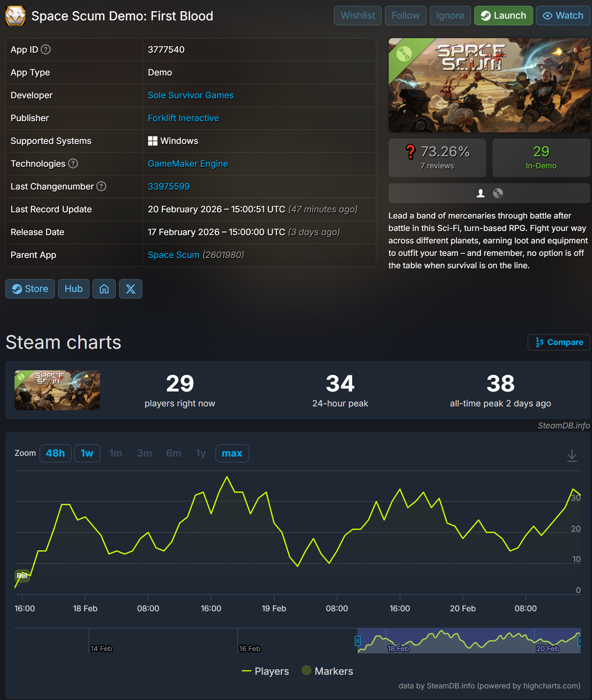
Task: Click the chart download arrow icon
Action: (x=572, y=455)
